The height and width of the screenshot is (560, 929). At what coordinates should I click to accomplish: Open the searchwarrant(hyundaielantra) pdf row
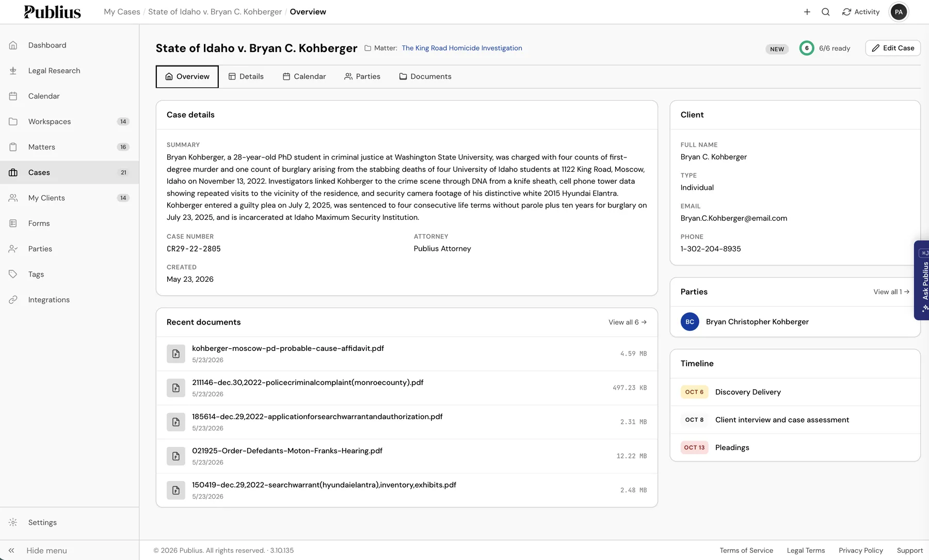(x=407, y=490)
